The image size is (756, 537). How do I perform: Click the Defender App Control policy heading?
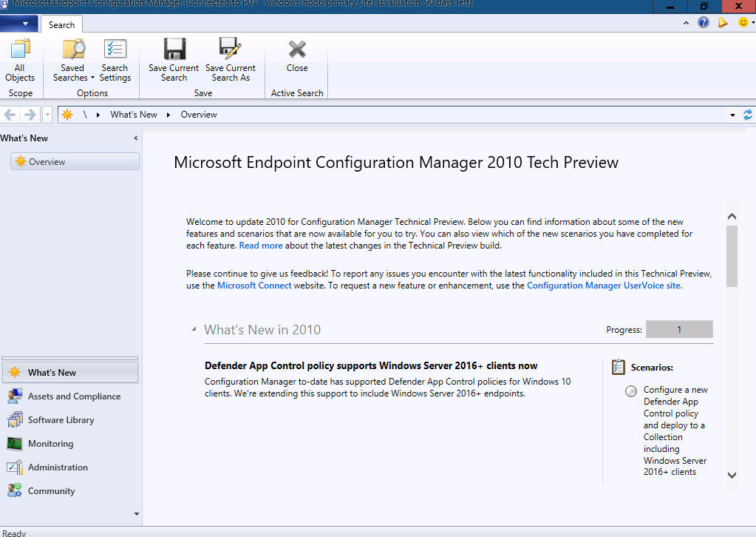tap(371, 365)
